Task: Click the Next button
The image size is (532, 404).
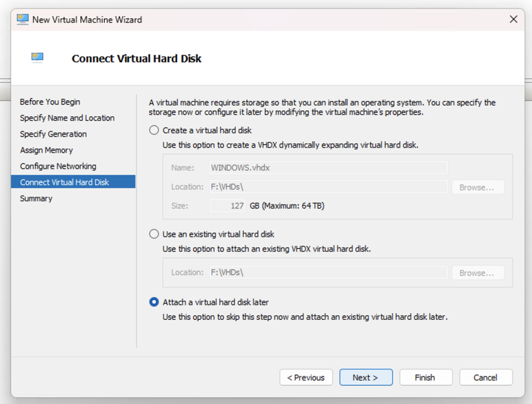Action: click(x=366, y=378)
